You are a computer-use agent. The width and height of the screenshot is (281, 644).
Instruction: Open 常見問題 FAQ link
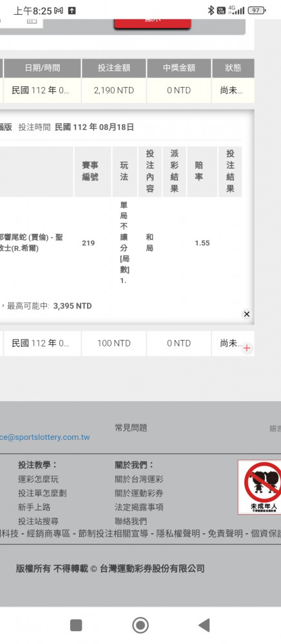point(131,428)
